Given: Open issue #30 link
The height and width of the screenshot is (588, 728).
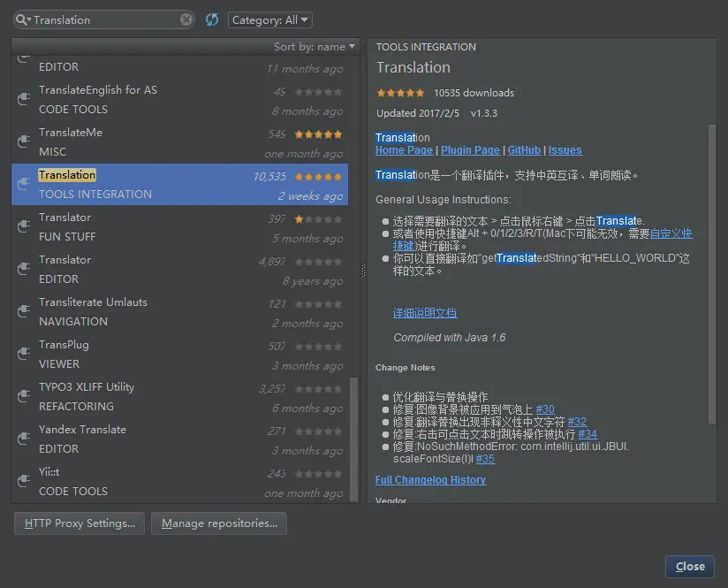Looking at the screenshot, I should pos(545,409).
